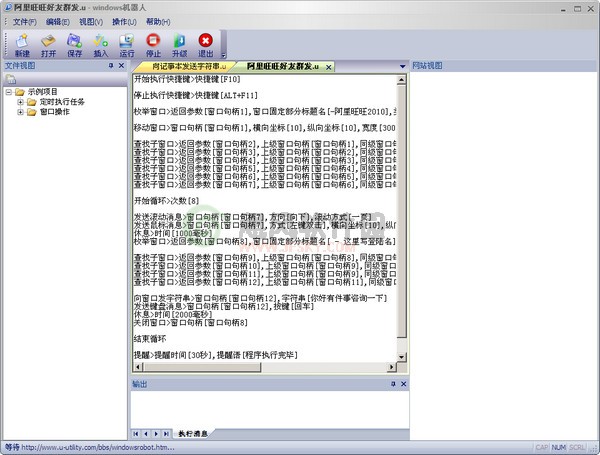Stop execution with 停止 icon
Image resolution: width=600 pixels, height=455 pixels.
[x=153, y=45]
